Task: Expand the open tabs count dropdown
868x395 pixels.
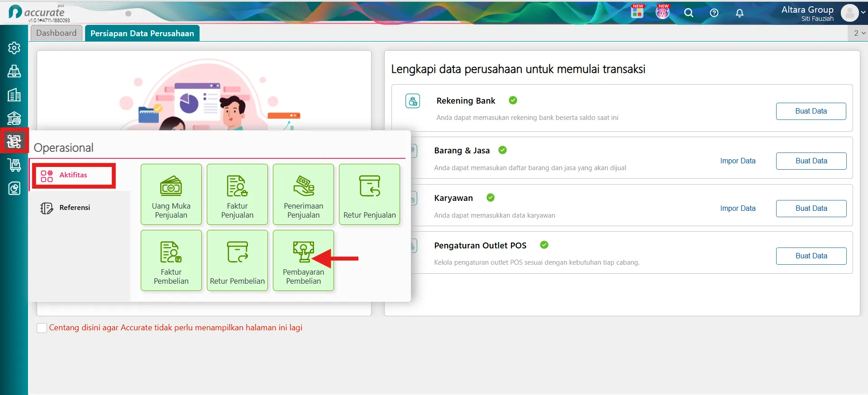Action: [859, 33]
